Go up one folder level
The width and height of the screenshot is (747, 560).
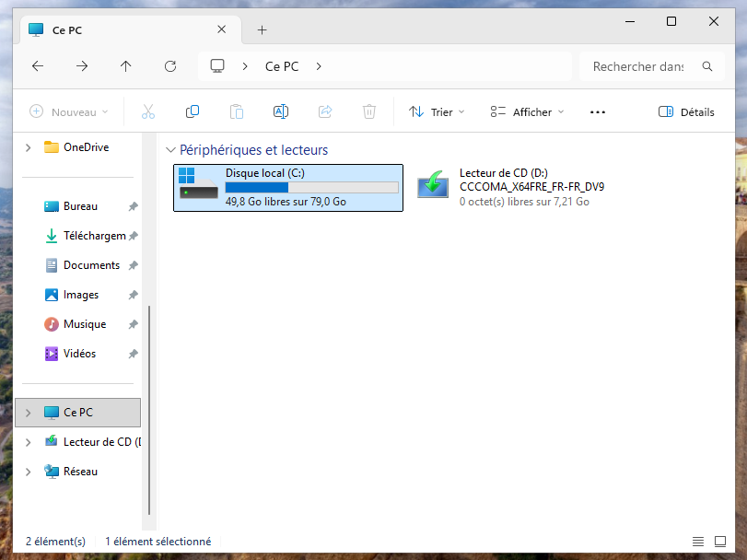click(x=126, y=66)
